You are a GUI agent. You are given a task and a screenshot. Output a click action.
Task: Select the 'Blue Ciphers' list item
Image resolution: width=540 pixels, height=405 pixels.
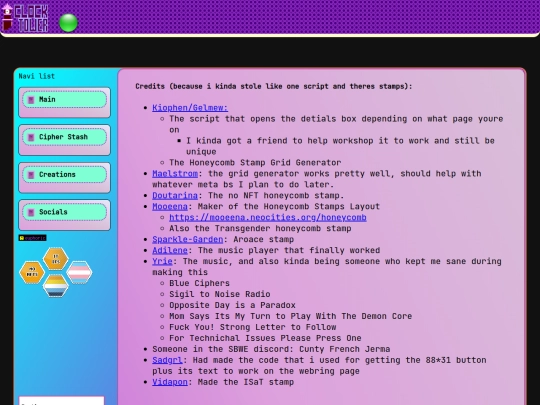(199, 283)
